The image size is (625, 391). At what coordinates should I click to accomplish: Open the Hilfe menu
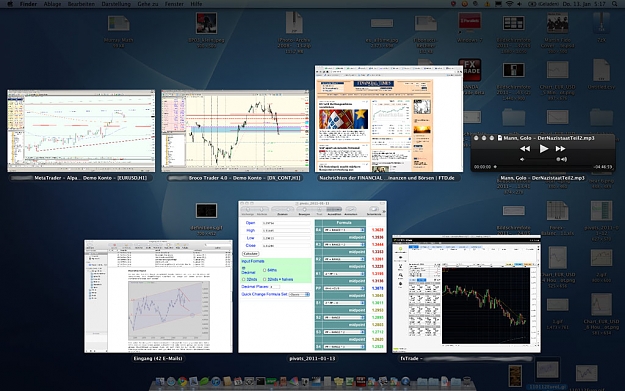coord(196,4)
